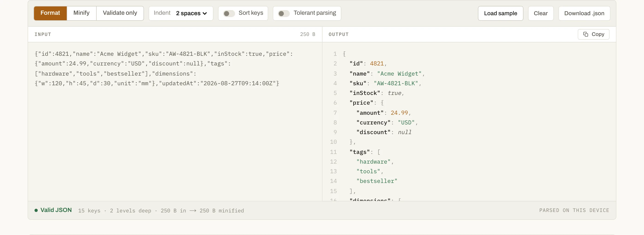The height and width of the screenshot is (235, 644).
Task: Choose the Validate only mode
Action: [120, 13]
